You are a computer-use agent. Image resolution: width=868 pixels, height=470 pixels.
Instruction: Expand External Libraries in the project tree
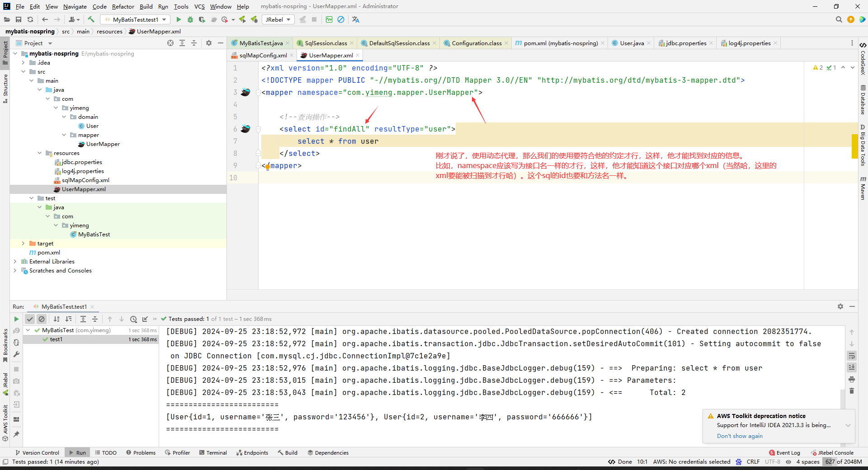(x=15, y=262)
